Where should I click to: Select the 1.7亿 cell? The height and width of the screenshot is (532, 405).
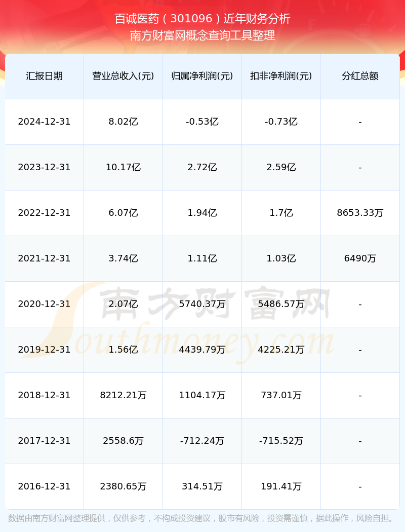[x=281, y=213]
